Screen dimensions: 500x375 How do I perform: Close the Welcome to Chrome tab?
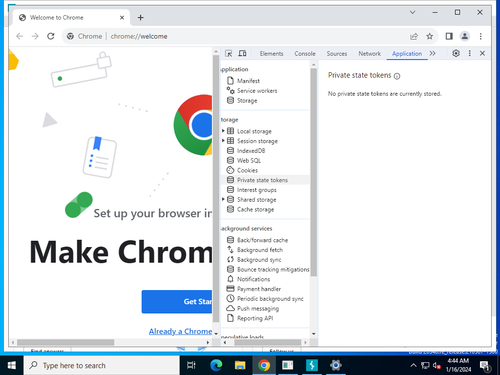click(x=122, y=17)
